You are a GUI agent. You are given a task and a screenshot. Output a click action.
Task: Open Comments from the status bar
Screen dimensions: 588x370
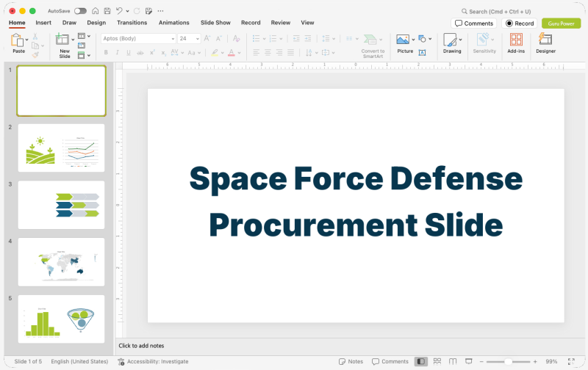click(390, 361)
